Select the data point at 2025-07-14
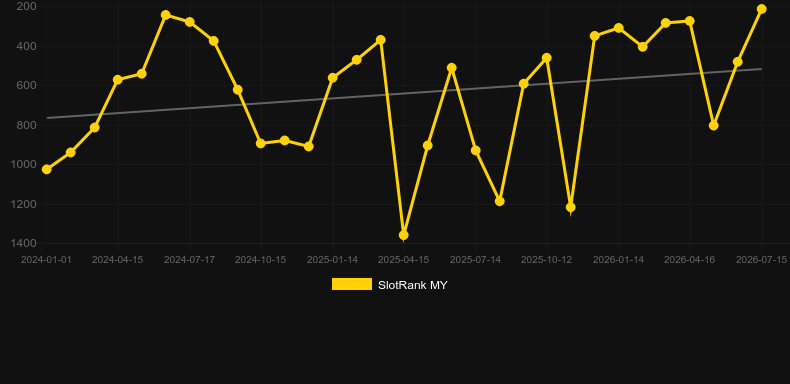Viewport: 790px width, 384px height. tap(476, 150)
